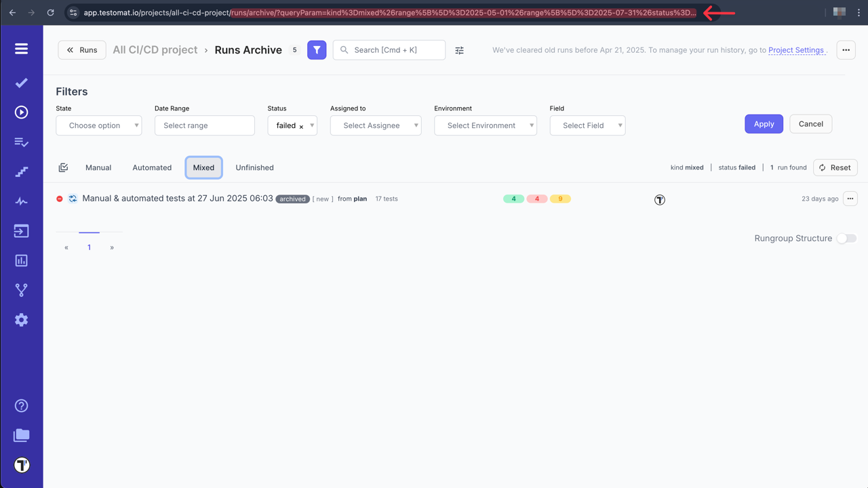Click the hamburger menu at sidebar top
868x488 pixels.
coord(21,48)
